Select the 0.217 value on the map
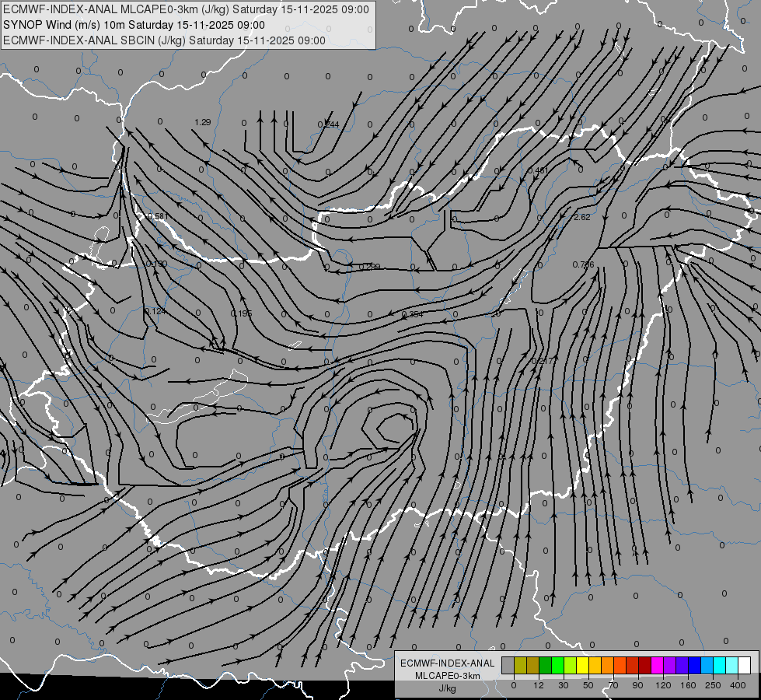 pos(542,361)
